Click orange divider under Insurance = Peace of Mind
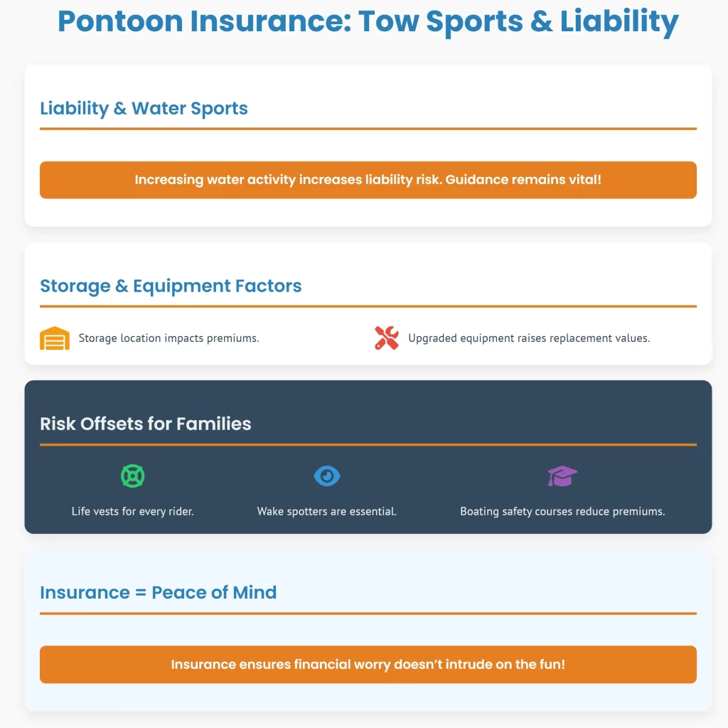Screen dimensions: 728x728 (x=368, y=613)
